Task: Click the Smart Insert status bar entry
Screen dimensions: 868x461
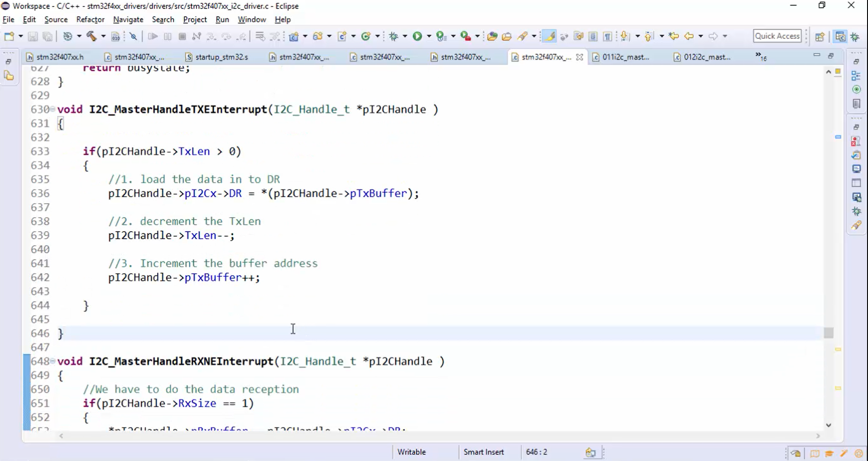Action: (484, 452)
